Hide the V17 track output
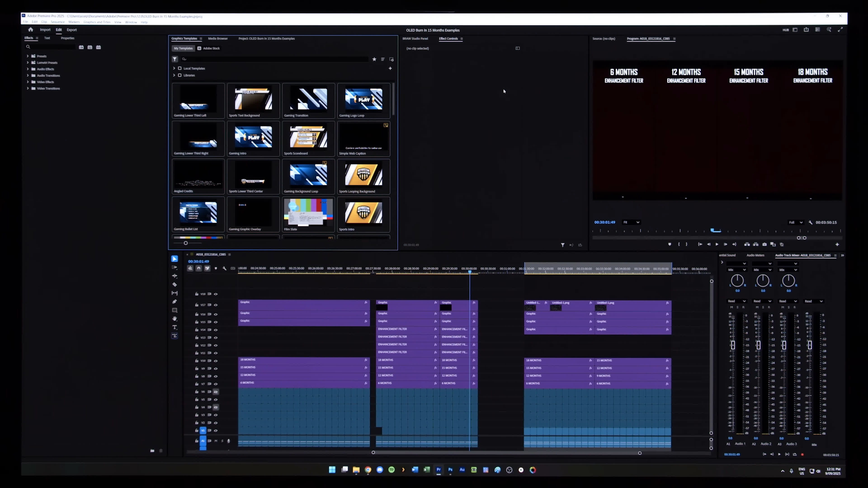Screen dimensions: 868x488 click(x=216, y=305)
